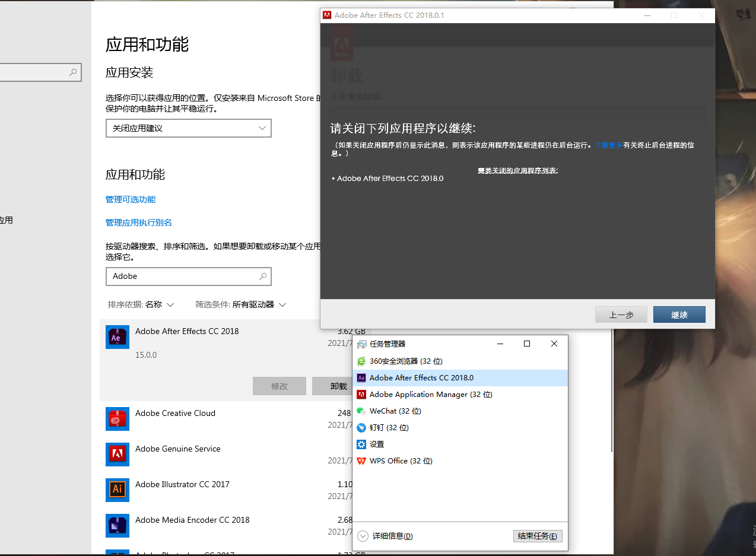Click the Task Manager title bar icon
The height and width of the screenshot is (556, 756).
362,344
